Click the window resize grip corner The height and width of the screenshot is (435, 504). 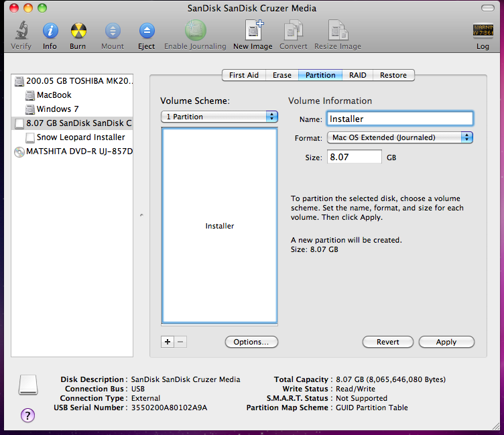click(x=496, y=427)
